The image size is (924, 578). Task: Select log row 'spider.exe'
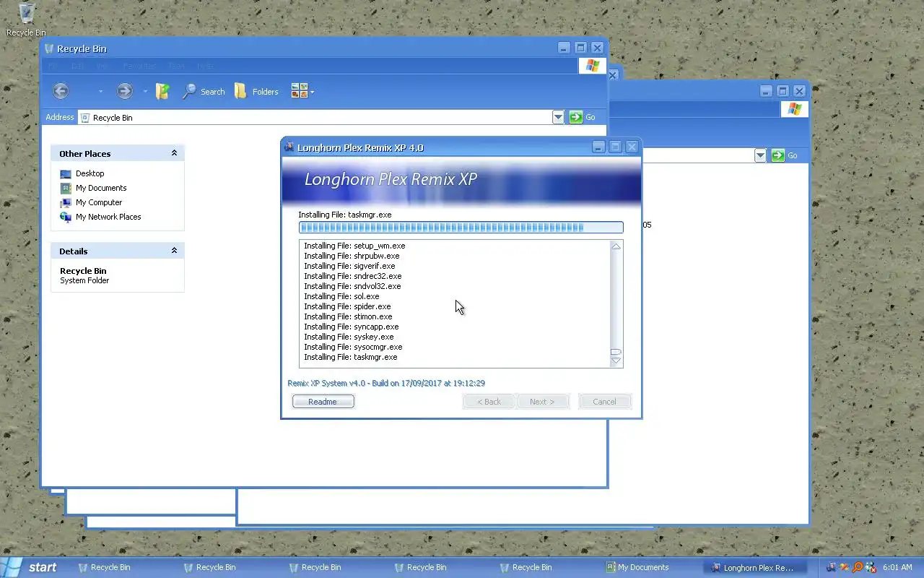tap(347, 306)
